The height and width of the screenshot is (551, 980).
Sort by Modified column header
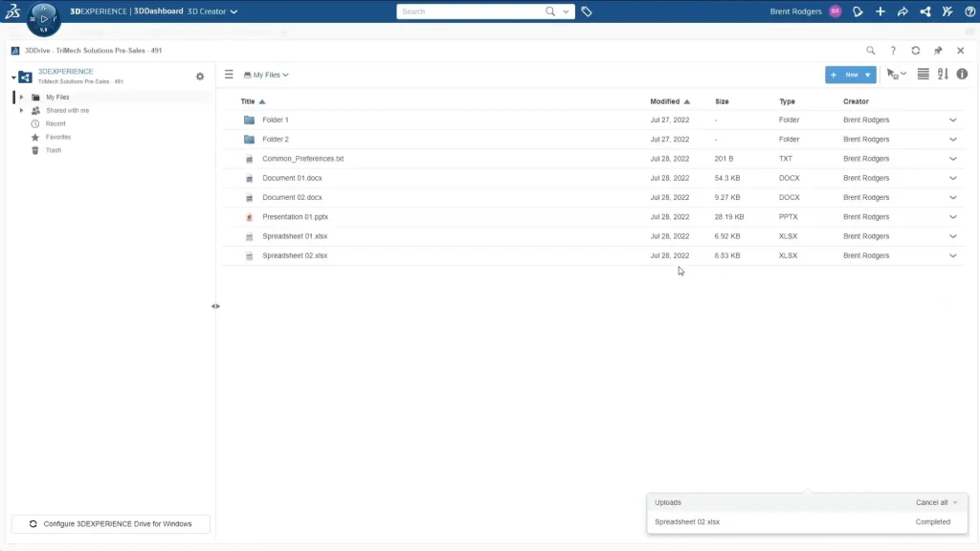coord(664,101)
